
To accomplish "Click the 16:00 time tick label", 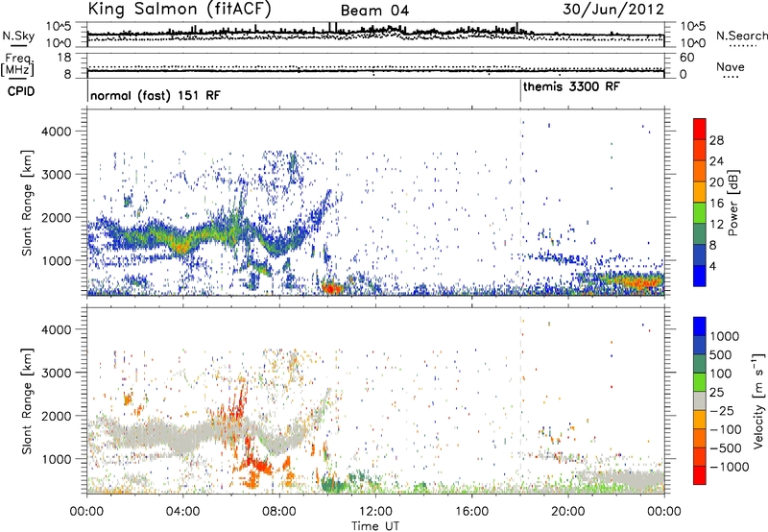I will (x=471, y=512).
